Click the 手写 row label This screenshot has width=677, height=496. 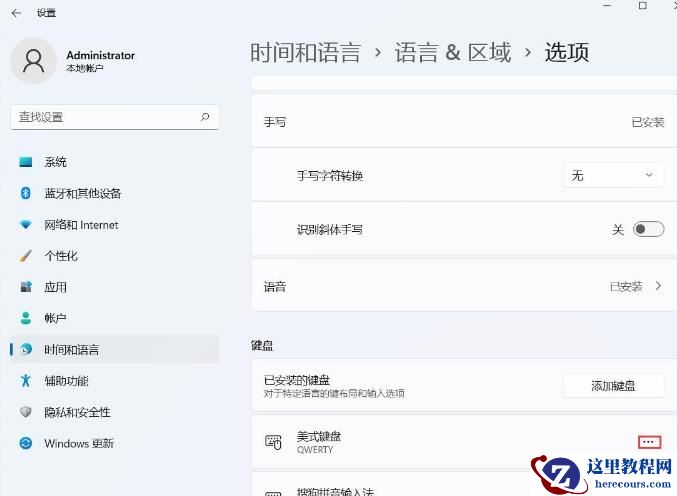275,122
